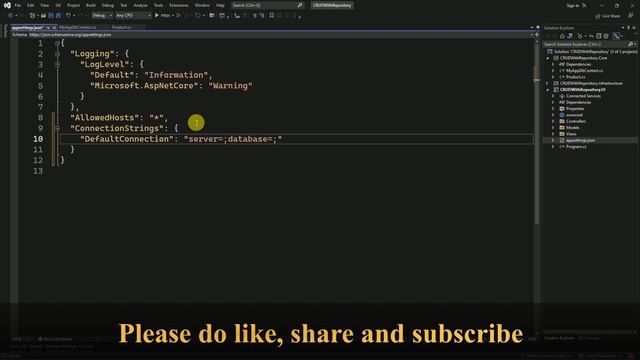The image size is (640, 360).
Task: Open the https launch profile dropdown arrow
Action: 173,16
